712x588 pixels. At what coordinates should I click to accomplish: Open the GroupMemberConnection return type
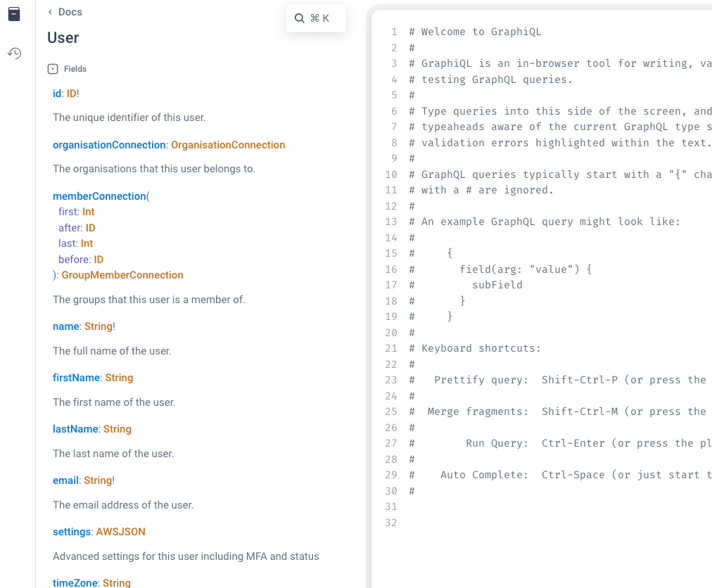click(x=122, y=274)
